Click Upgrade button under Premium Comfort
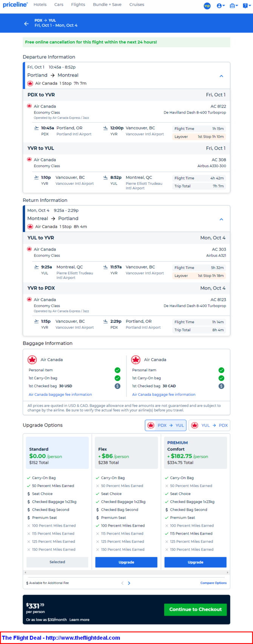253x644 pixels. pyautogui.click(x=196, y=562)
